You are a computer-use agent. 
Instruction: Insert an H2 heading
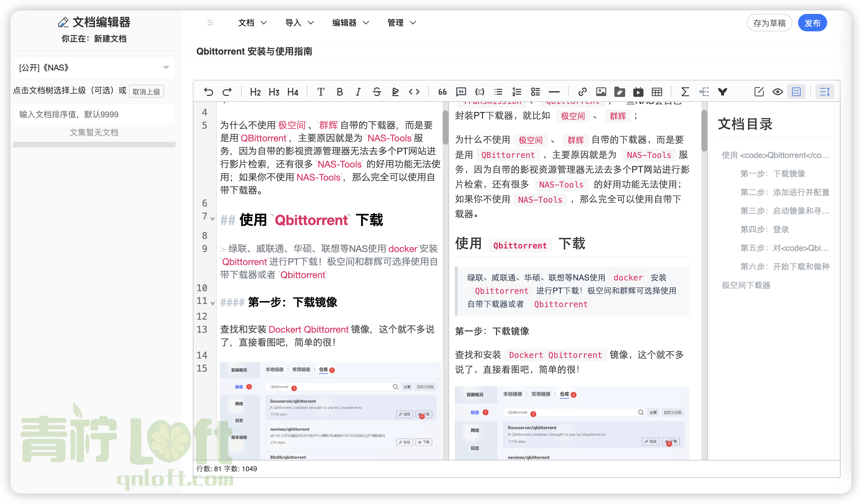255,92
